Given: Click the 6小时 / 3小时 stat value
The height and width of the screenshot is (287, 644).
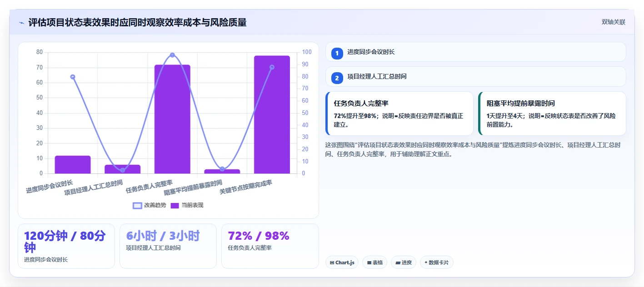Looking at the screenshot, I should coord(163,236).
